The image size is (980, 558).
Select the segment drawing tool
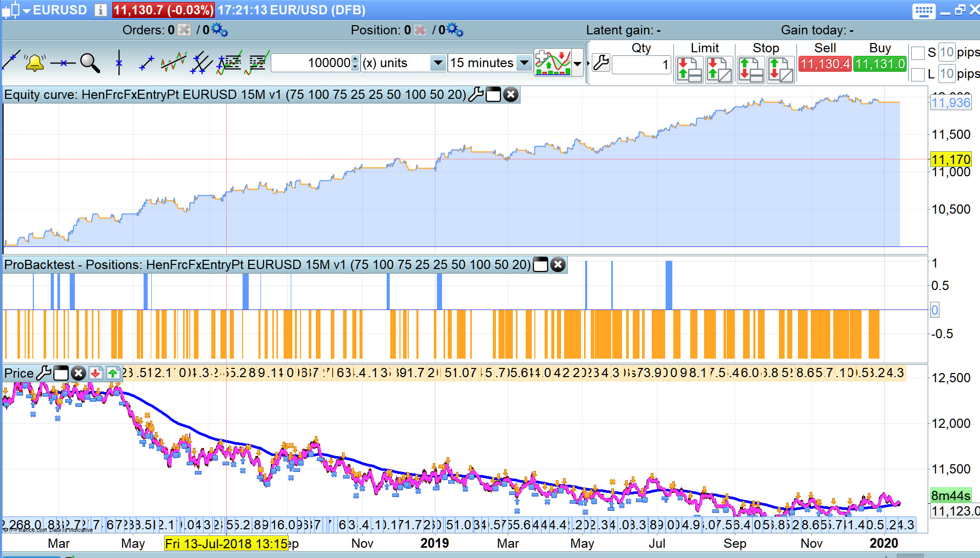[x=147, y=63]
